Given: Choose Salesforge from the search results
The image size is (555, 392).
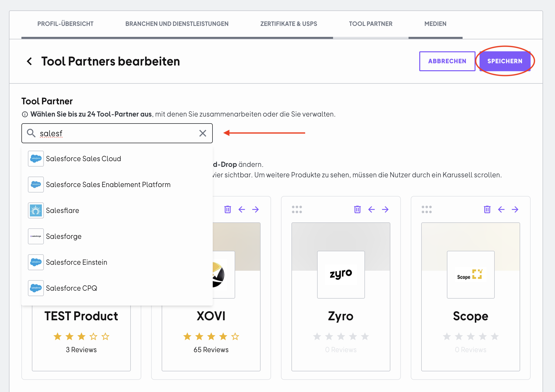Looking at the screenshot, I should [x=117, y=236].
